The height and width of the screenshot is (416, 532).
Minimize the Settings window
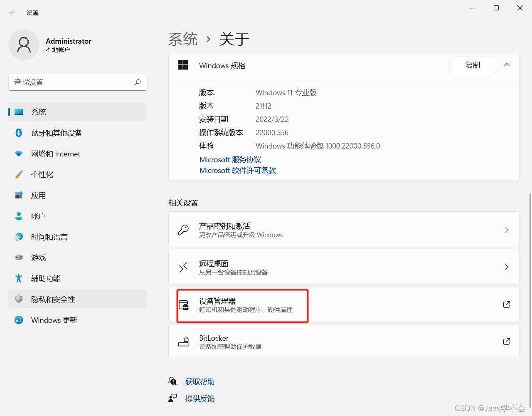pos(473,8)
